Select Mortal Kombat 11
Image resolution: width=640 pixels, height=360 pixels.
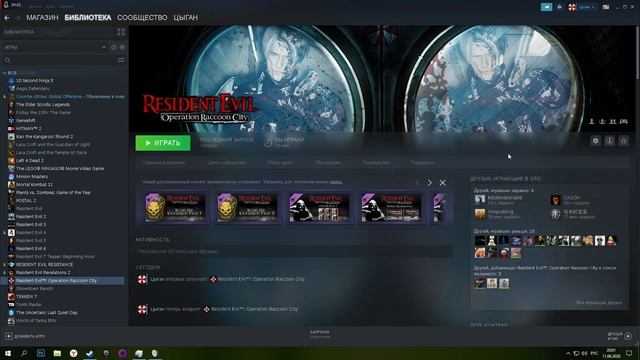click(34, 184)
